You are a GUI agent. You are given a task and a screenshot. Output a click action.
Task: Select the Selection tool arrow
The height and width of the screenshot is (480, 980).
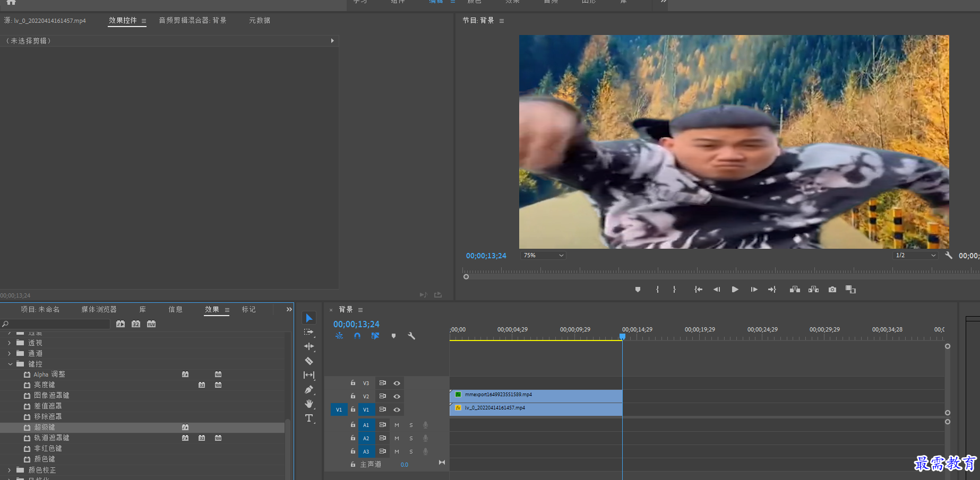(x=309, y=318)
